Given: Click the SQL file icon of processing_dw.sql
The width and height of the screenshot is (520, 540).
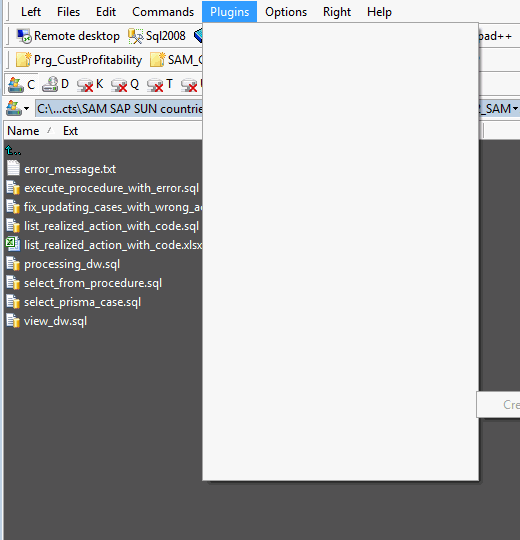Looking at the screenshot, I should coord(13,264).
